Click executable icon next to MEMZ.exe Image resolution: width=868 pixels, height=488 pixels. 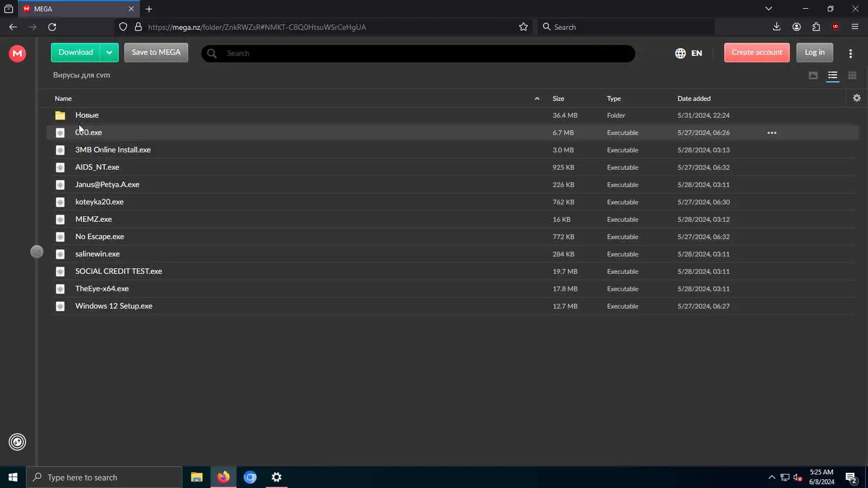60,220
